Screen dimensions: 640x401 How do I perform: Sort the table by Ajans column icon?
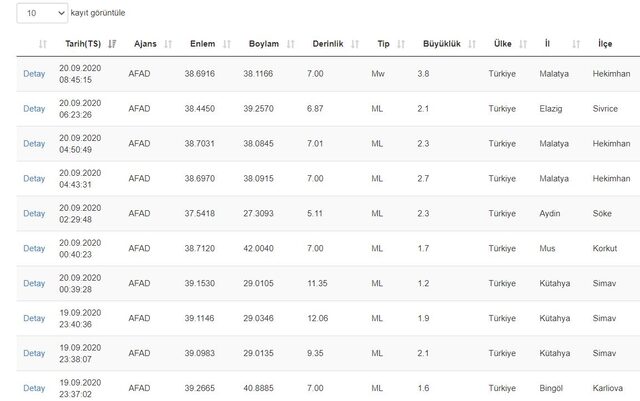tap(168, 44)
